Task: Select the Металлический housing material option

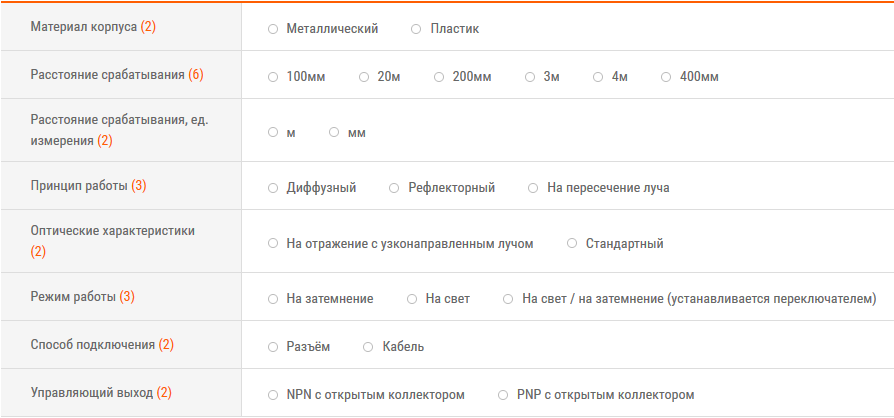Action: pos(273,29)
